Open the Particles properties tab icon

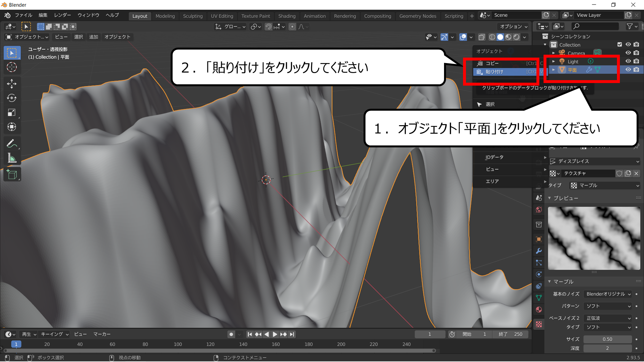tap(539, 263)
